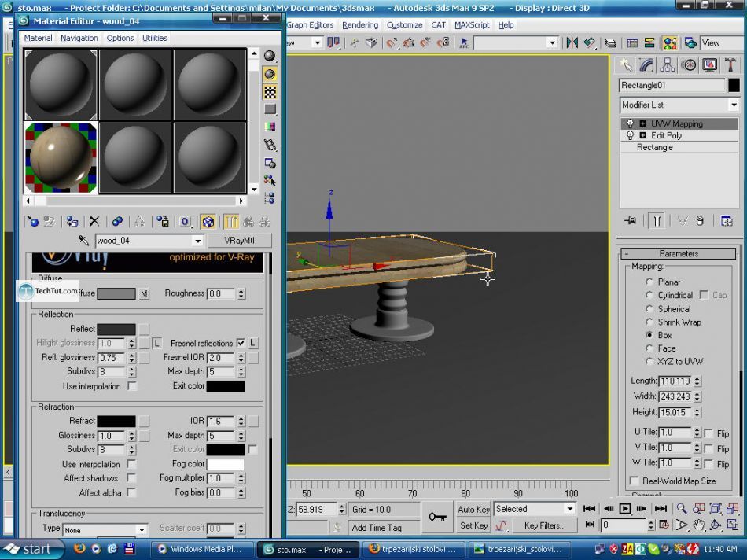The height and width of the screenshot is (560, 747).
Task: Open Options menu in Material Editor
Action: tap(120, 38)
